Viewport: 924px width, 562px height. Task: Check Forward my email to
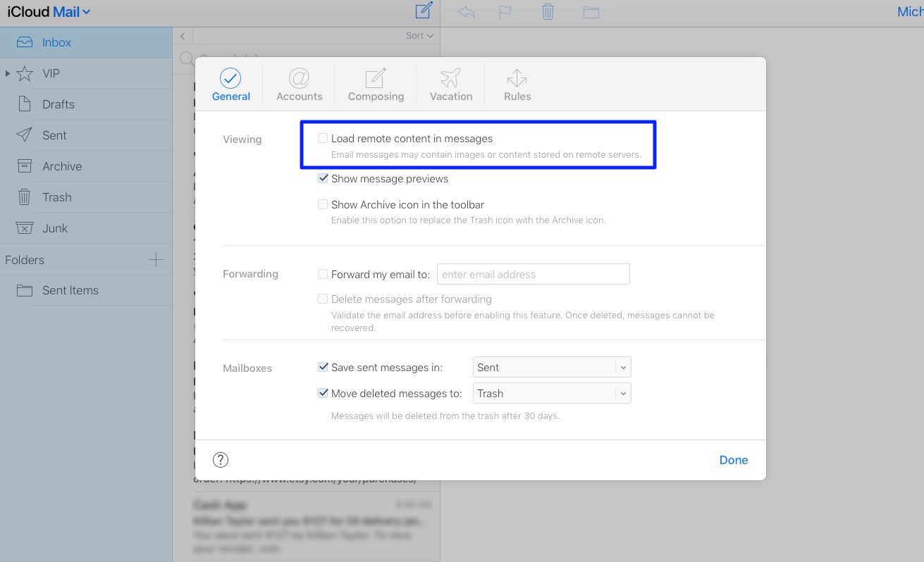click(x=323, y=274)
